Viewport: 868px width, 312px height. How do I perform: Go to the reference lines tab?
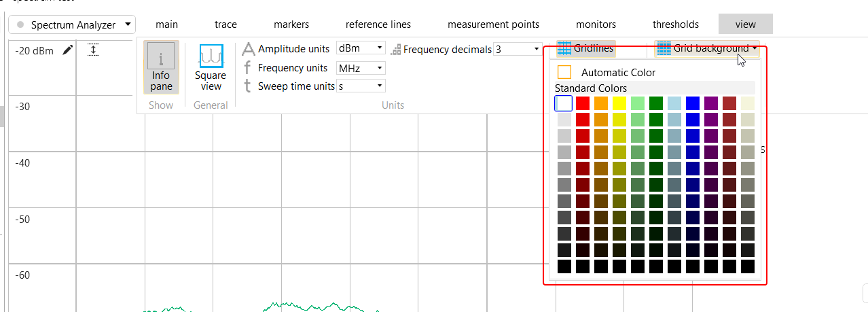[378, 24]
